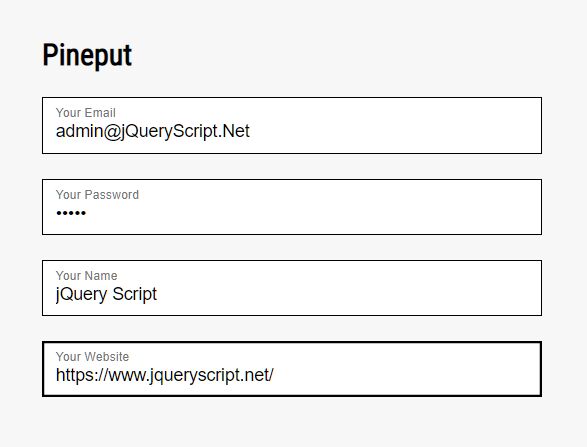Click the word "jQuery" in the name field
The height and width of the screenshot is (447, 587).
click(82, 295)
